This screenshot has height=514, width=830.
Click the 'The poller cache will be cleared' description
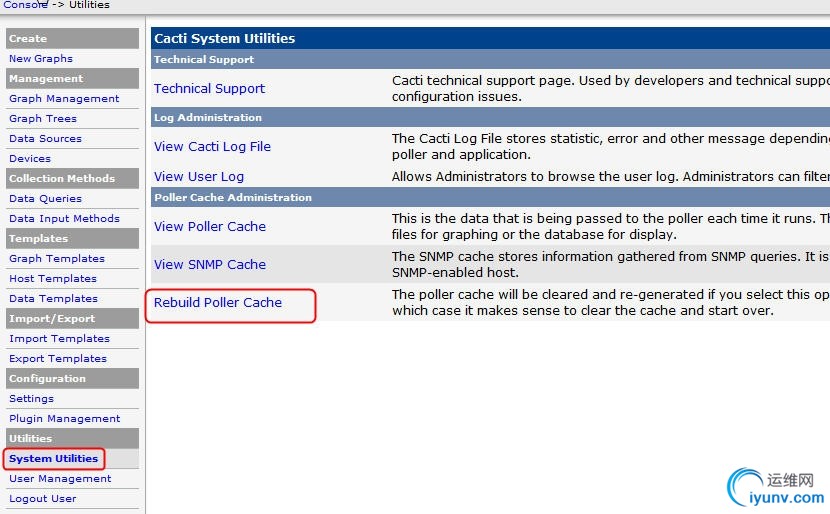point(611,302)
